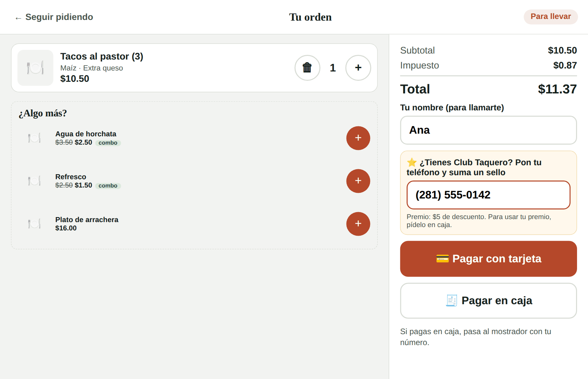Select the combo tag on Agua de horchata
Image resolution: width=588 pixels, height=379 pixels.
[x=108, y=143]
